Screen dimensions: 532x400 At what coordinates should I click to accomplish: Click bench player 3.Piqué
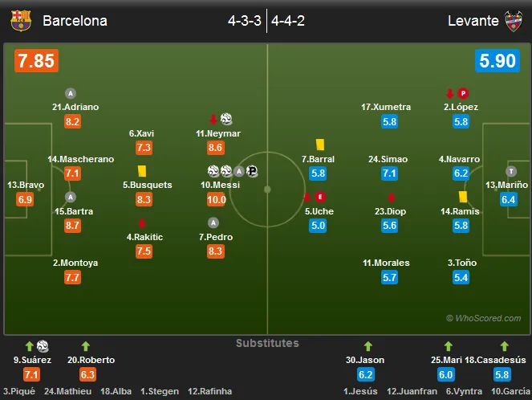[19, 391]
